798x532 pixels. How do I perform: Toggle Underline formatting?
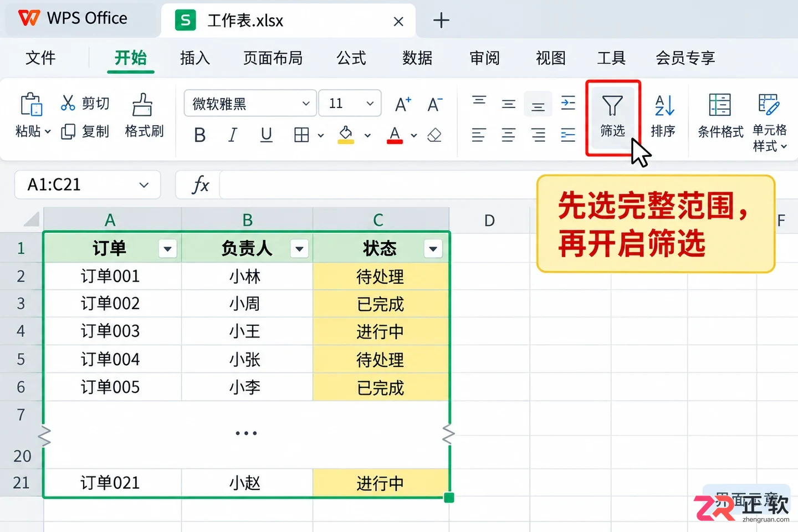coord(267,135)
